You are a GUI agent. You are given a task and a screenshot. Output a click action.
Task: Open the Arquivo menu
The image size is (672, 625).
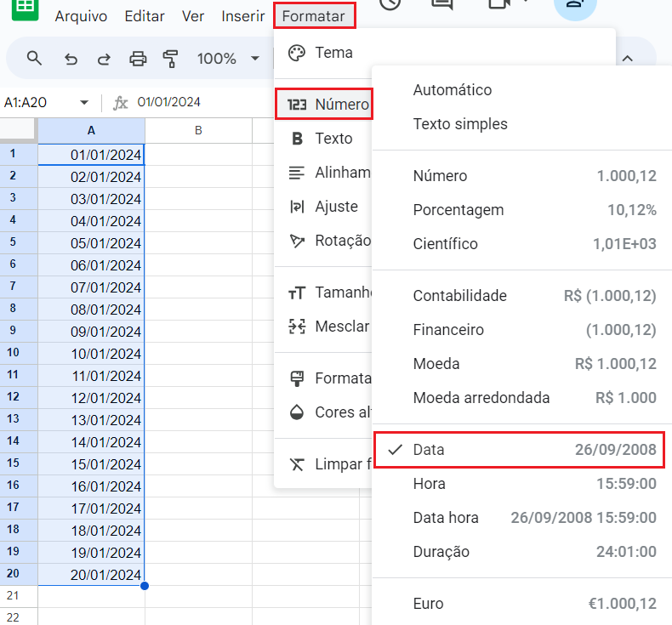pyautogui.click(x=81, y=16)
